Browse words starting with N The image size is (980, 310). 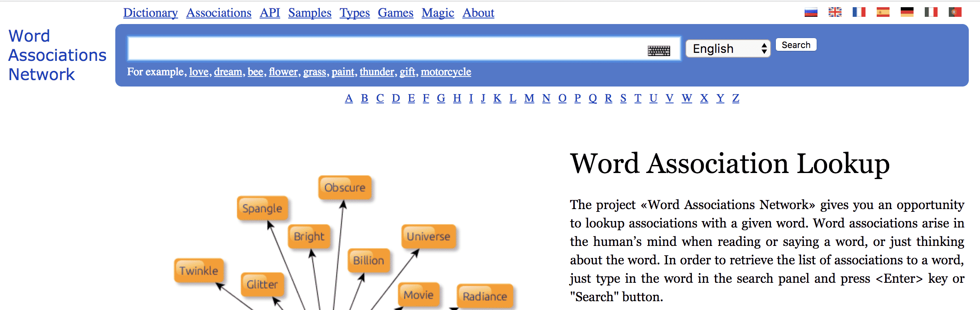pyautogui.click(x=546, y=98)
